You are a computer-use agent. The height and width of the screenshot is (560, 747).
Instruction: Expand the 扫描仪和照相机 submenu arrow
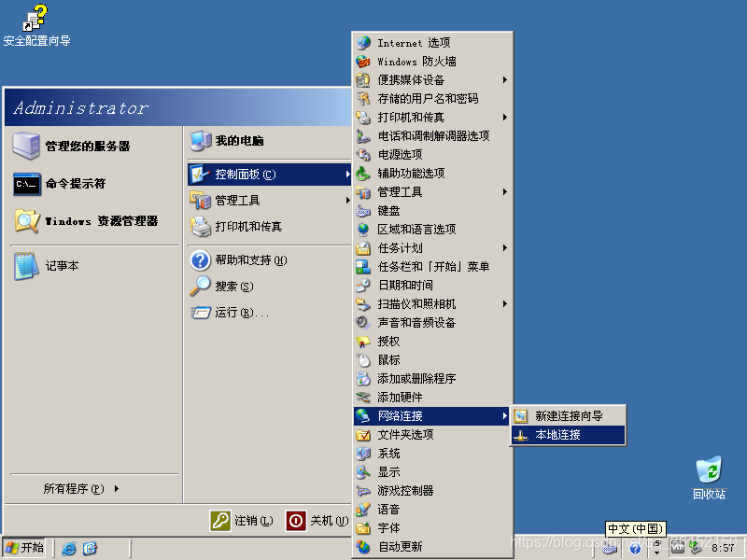tap(505, 304)
